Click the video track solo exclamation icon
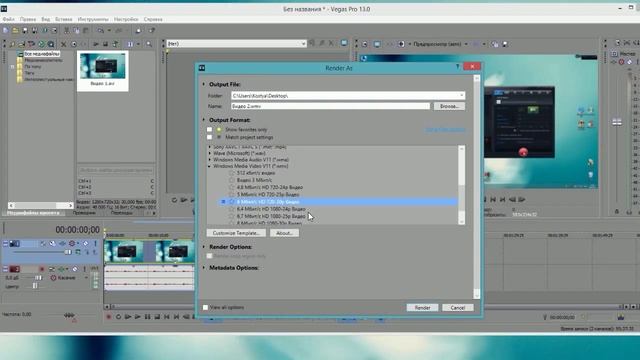640x360 pixels. coord(96,244)
